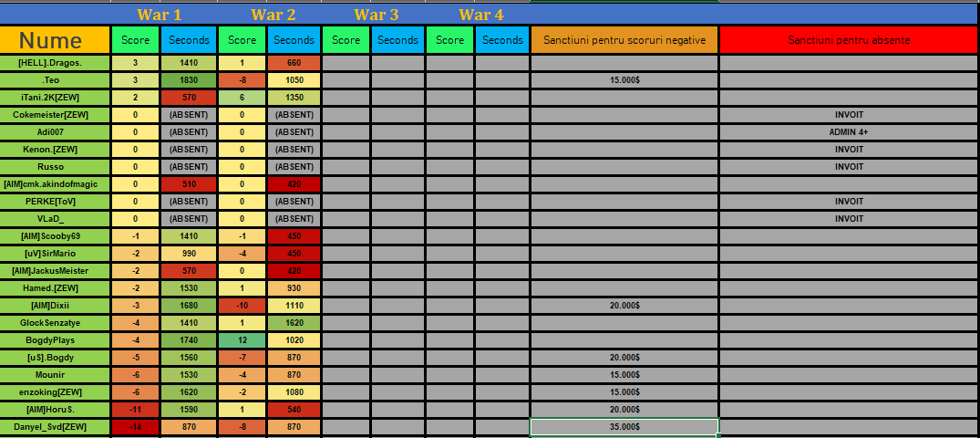Select PERKE[ToV]'s INVOIT absence cell
The height and width of the screenshot is (438, 980).
[x=849, y=202]
